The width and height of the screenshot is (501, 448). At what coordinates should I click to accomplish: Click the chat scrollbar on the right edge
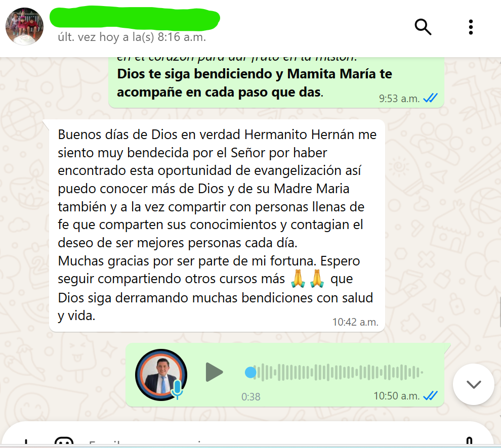499,312
